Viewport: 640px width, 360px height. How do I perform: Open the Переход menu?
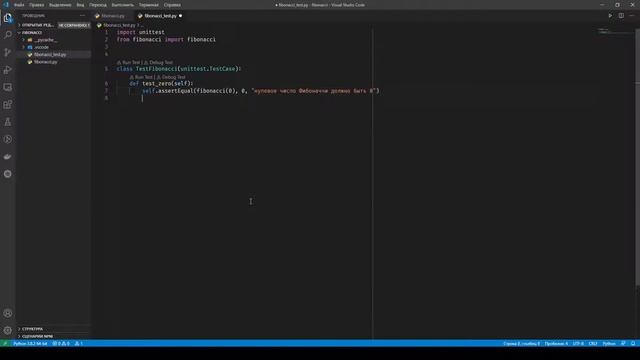pyautogui.click(x=98, y=5)
